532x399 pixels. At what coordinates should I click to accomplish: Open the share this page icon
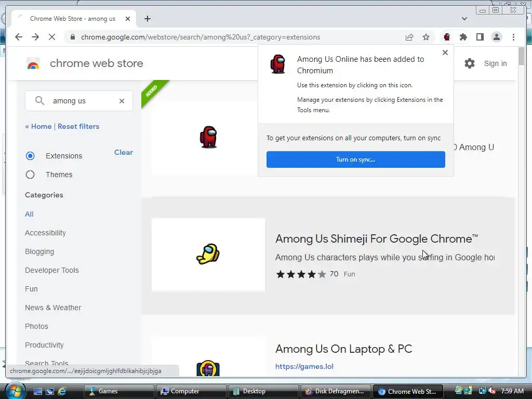[x=409, y=37]
